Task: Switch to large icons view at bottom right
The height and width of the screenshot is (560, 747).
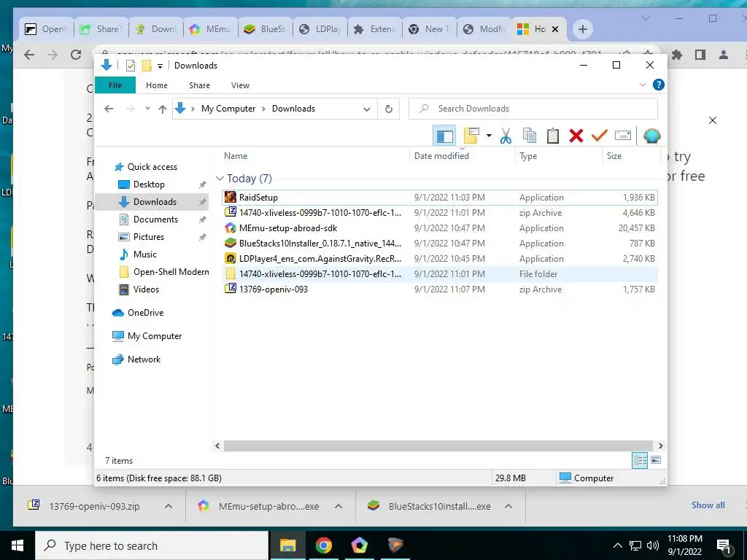Action: (x=656, y=460)
